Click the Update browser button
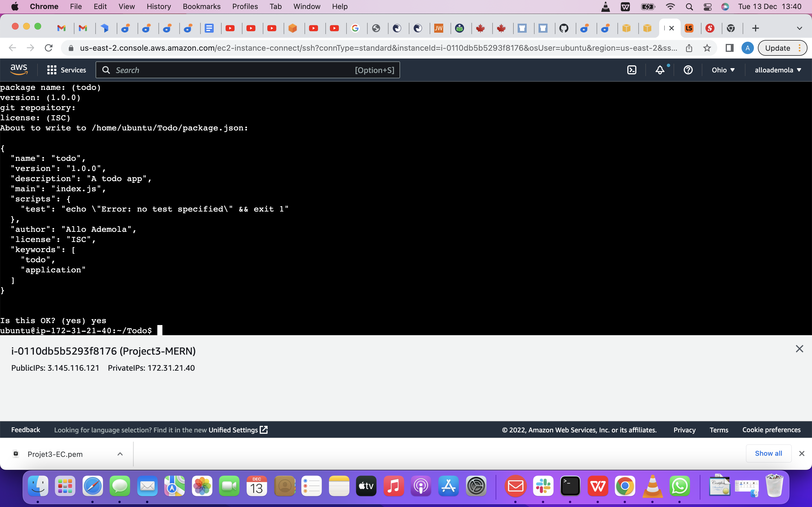 pyautogui.click(x=778, y=48)
